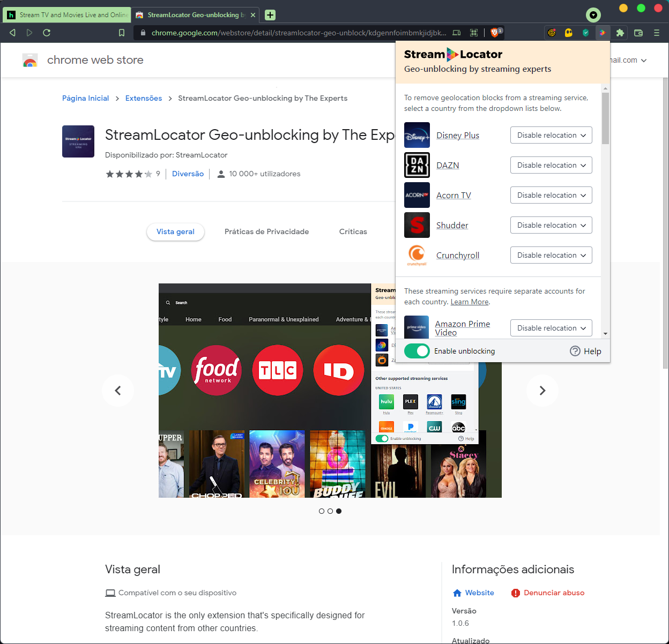Expand DAZN relocation dropdown
This screenshot has height=644, width=669.
(551, 165)
